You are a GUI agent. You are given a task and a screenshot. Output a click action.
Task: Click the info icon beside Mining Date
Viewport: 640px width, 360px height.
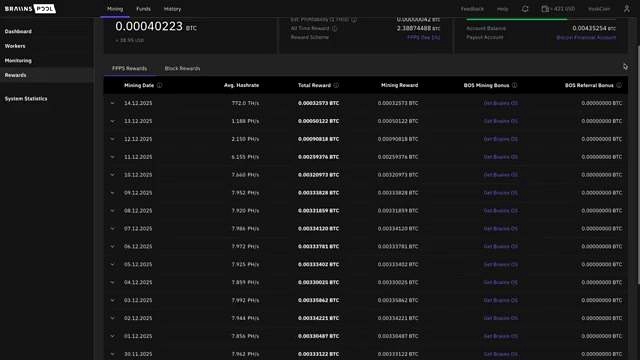(160, 85)
